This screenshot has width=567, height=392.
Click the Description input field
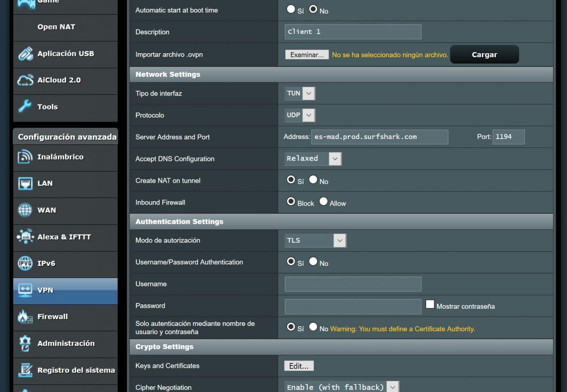pos(353,32)
